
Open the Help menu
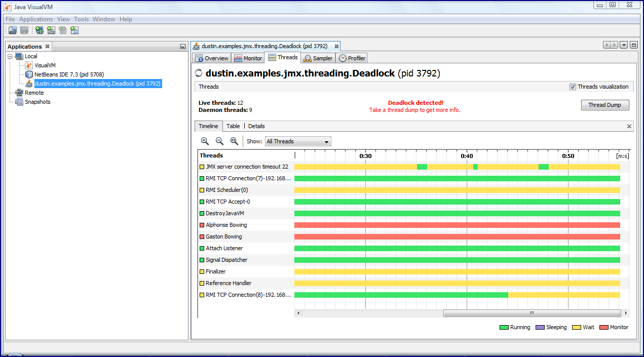[126, 19]
